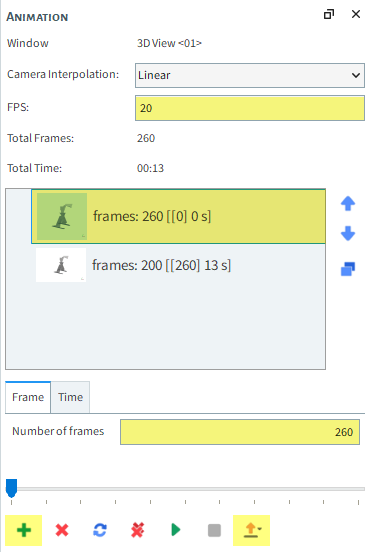Viewport: 368px width, 552px height.
Task: Add a new keyframe with green plus
Action: 24,530
